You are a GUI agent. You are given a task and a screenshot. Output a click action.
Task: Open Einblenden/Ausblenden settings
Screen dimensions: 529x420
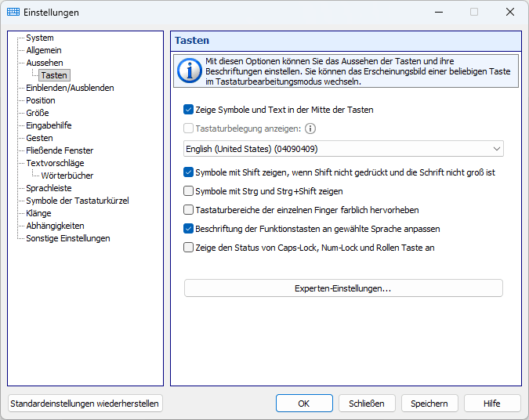(70, 88)
